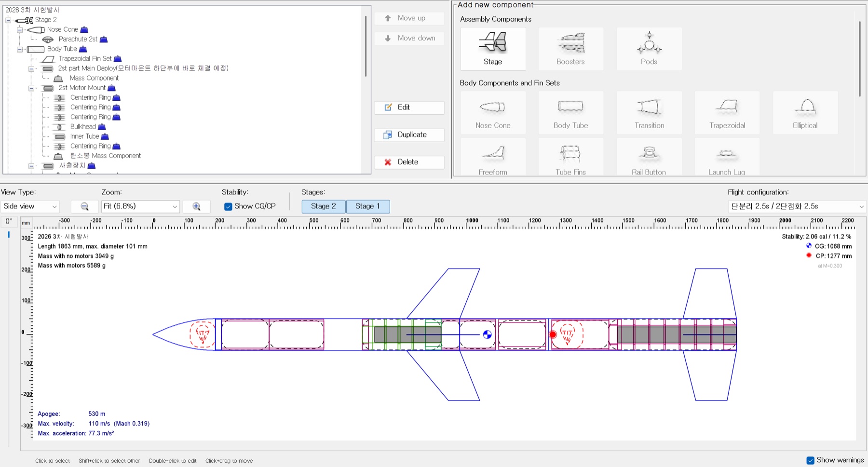Add a Trapezoidal fin set
This screenshot has width=868, height=467.
coord(727,113)
